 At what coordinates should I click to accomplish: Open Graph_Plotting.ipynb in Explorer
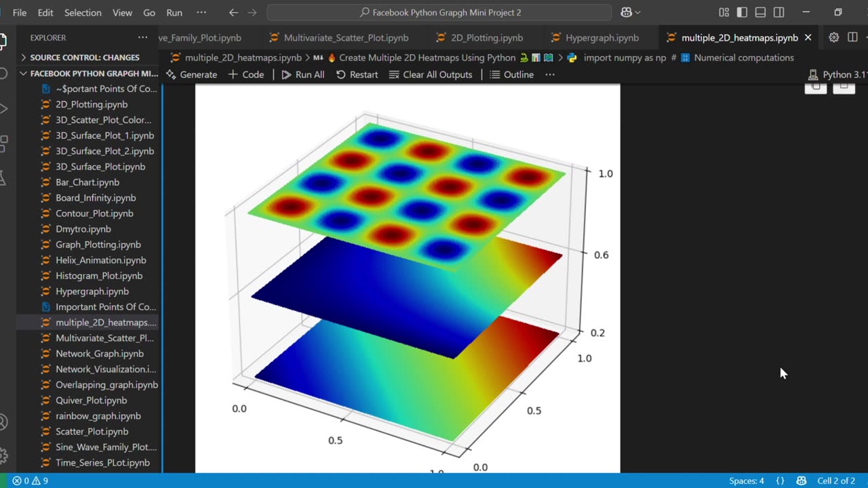(x=98, y=245)
